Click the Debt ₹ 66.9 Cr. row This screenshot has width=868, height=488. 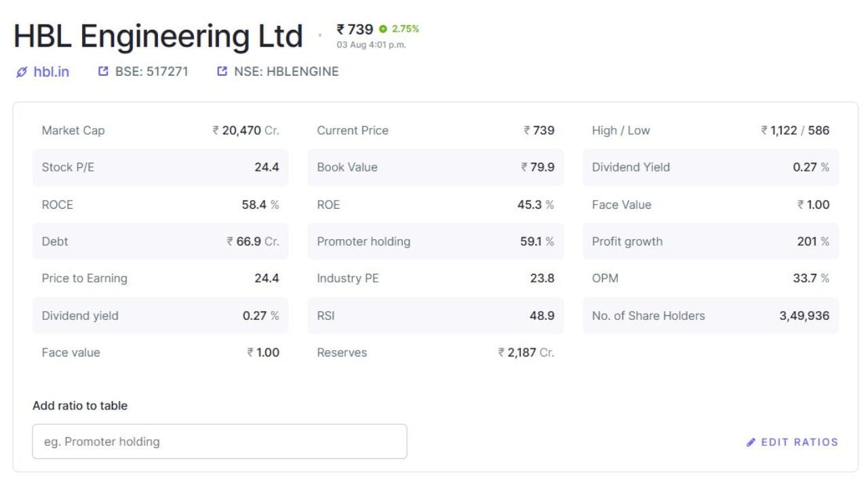click(161, 241)
